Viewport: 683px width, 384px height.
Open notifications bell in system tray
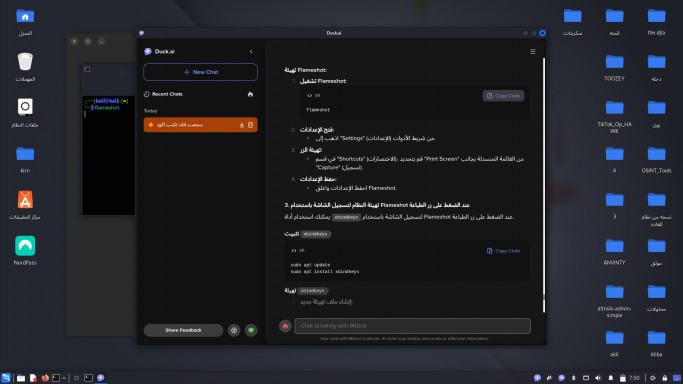point(611,378)
